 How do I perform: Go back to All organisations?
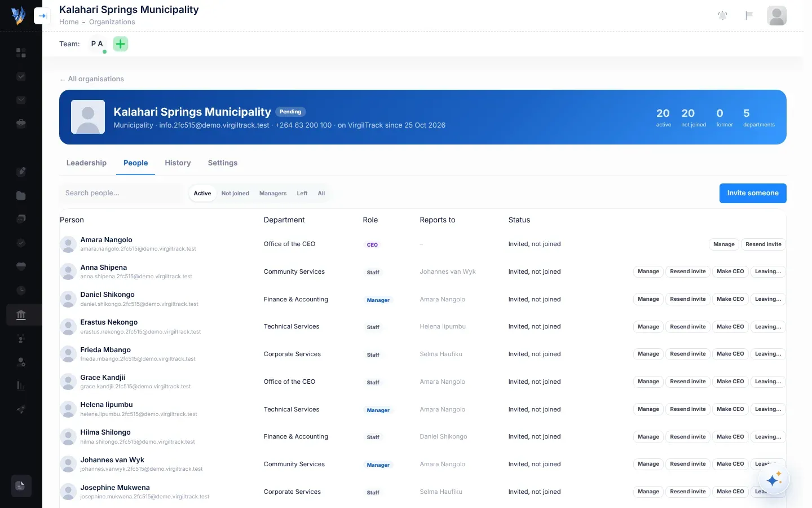(x=92, y=79)
